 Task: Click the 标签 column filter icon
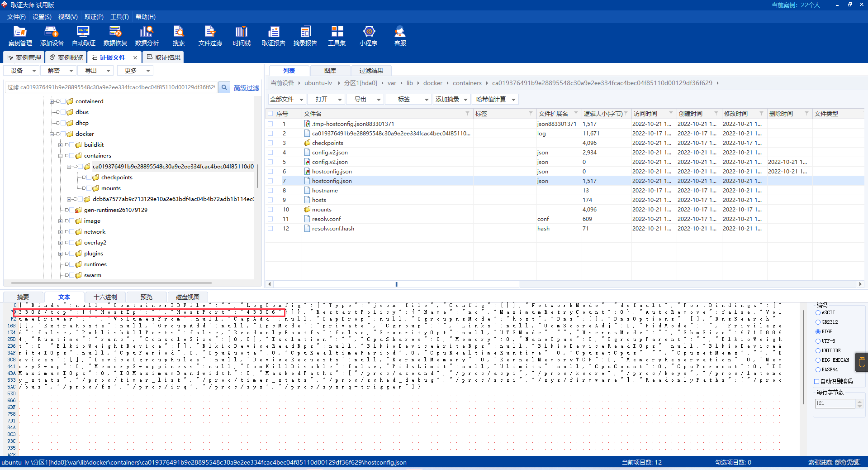(x=531, y=114)
